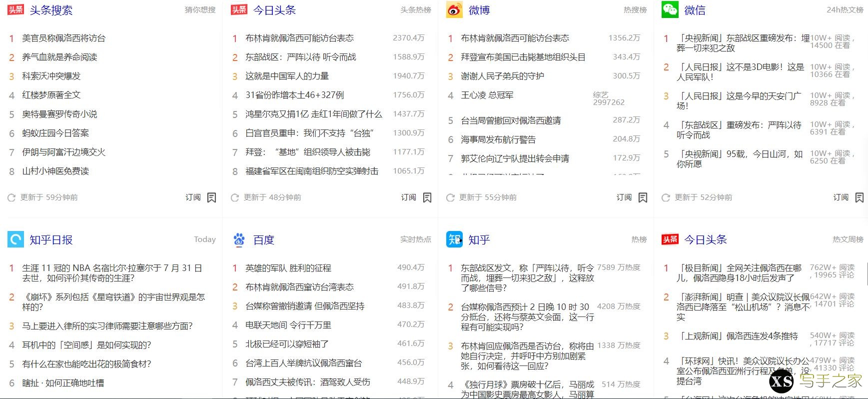Open 马上要进入律所的实习律师 question
Screen dimensions: 868x399
pyautogui.click(x=107, y=326)
